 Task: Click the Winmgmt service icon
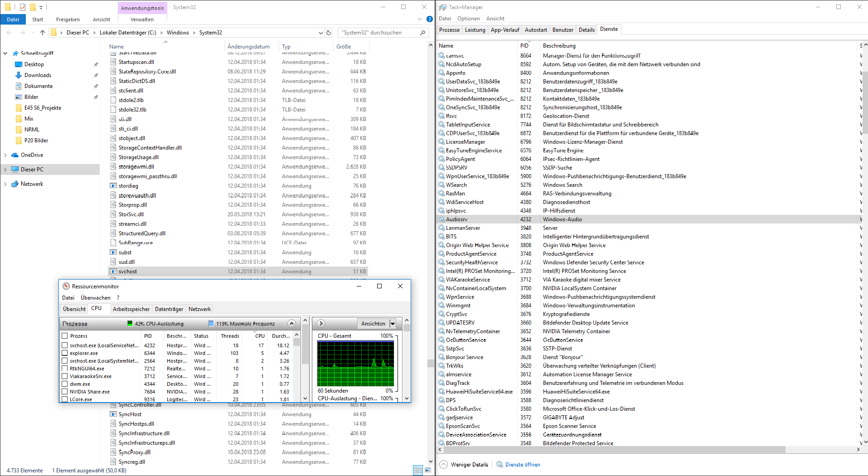coord(441,306)
